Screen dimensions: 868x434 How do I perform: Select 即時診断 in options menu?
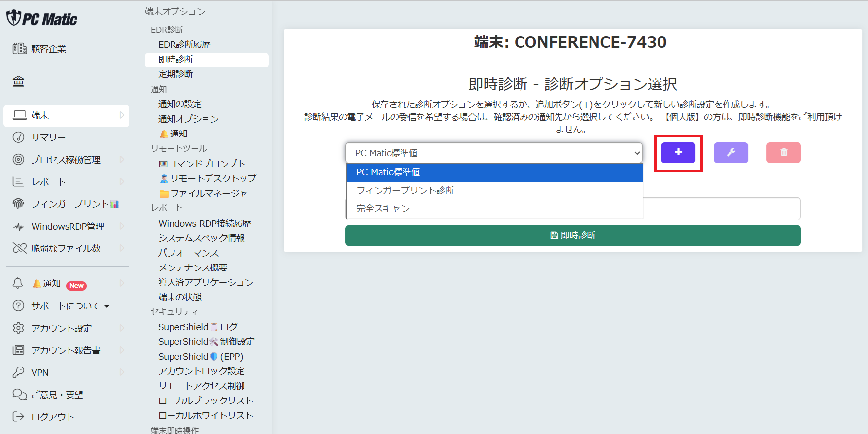[x=207, y=60]
